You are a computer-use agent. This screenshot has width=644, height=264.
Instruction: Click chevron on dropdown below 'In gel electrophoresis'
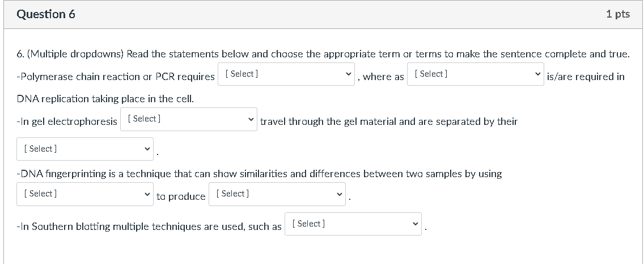147,149
